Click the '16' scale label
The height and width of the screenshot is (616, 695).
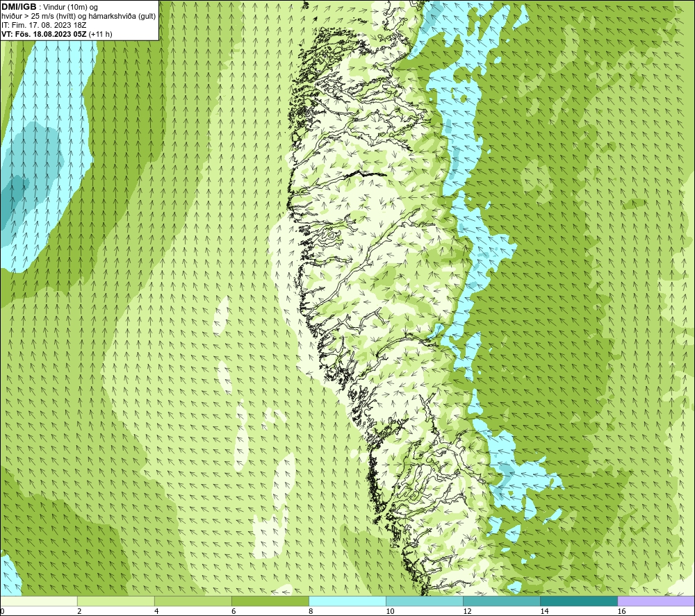[621, 612]
